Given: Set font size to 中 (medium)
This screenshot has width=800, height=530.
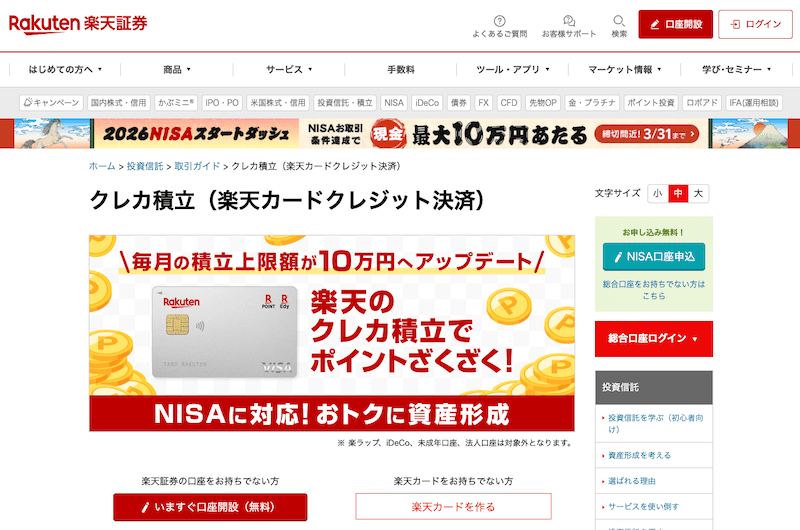Looking at the screenshot, I should tap(678, 193).
